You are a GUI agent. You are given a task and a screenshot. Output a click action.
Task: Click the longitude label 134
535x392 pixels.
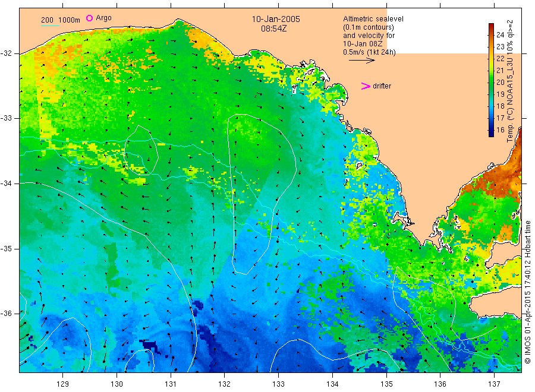332,384
